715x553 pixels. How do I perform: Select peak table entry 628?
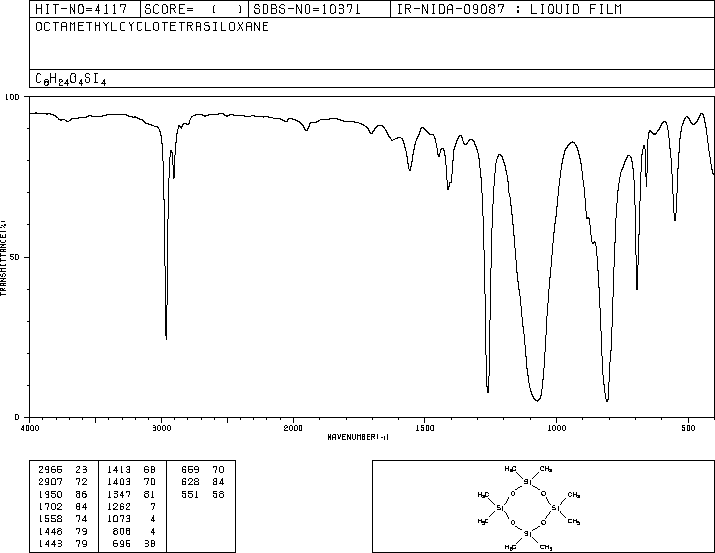point(190,482)
